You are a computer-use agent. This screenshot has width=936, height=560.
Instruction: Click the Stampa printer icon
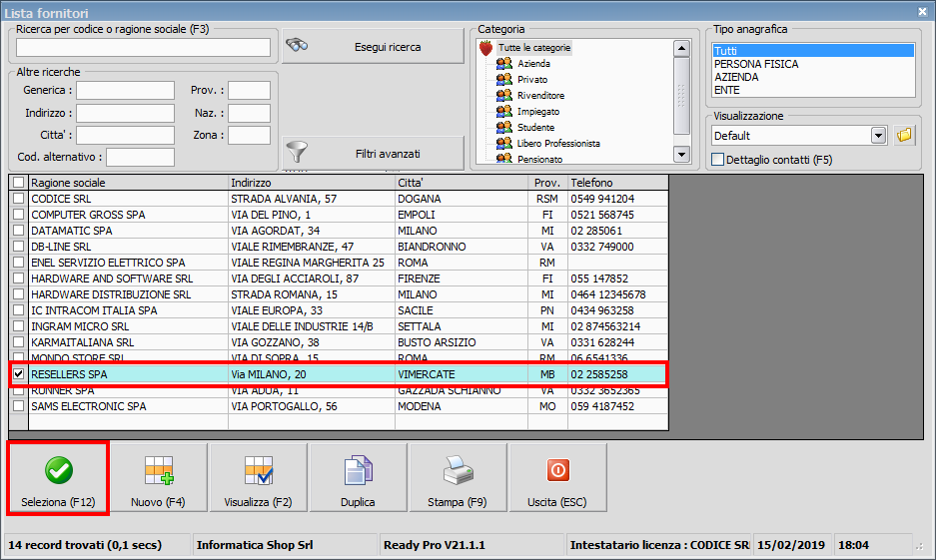point(458,470)
